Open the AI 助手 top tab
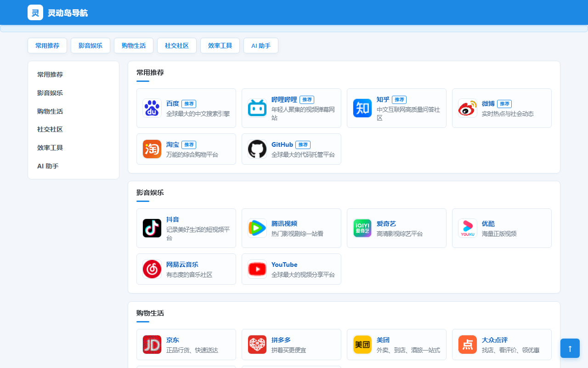Image resolution: width=588 pixels, height=368 pixels. (261, 46)
